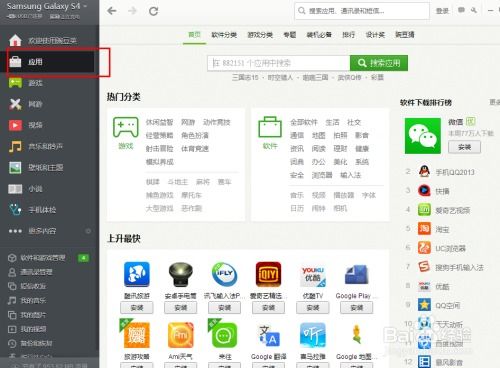Open the 应用 briefcase icon in sidebar

click(x=15, y=62)
